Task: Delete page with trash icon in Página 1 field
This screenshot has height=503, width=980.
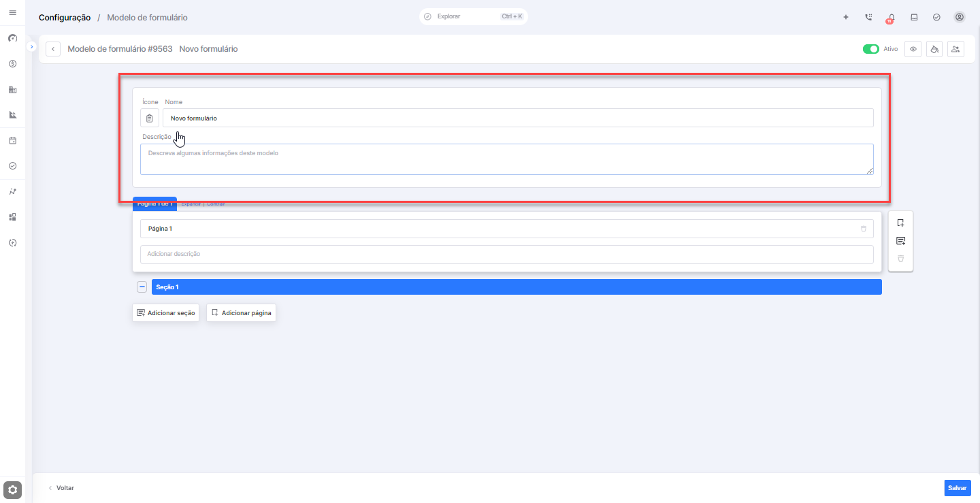Action: (864, 229)
